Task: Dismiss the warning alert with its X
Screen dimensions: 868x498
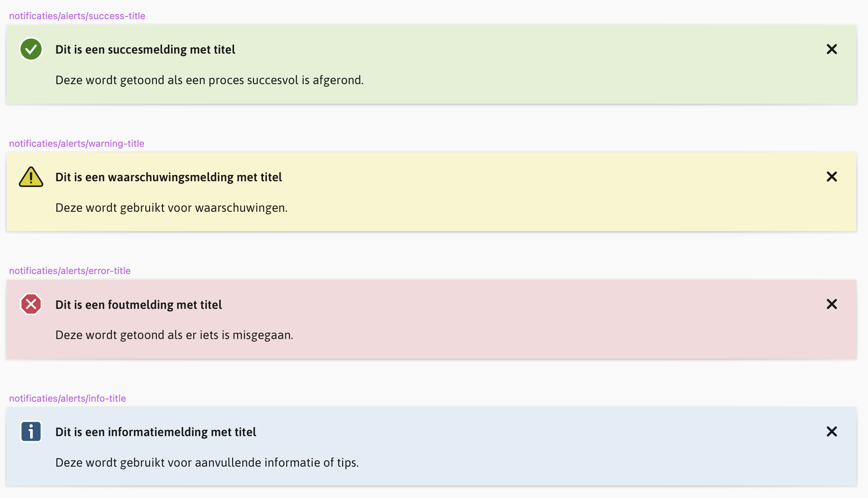Action: (x=832, y=177)
